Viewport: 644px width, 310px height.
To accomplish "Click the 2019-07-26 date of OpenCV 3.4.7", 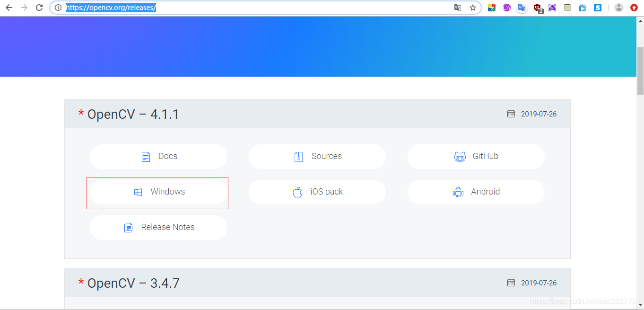I will 539,283.
